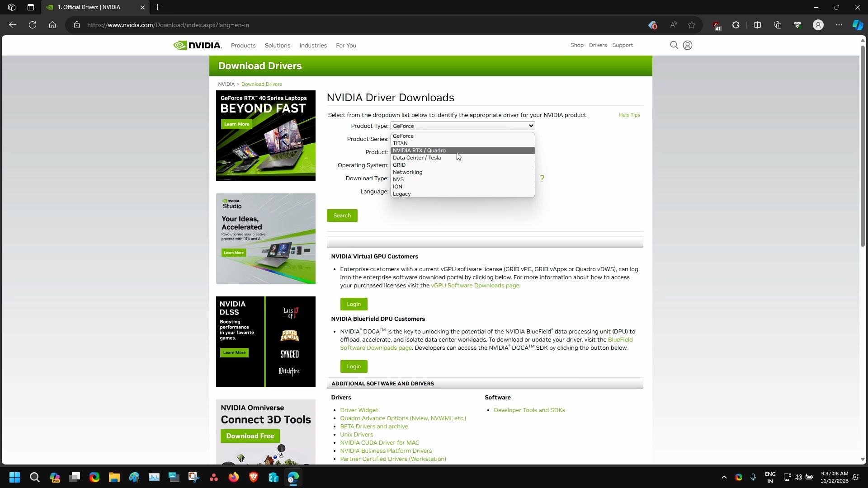Select NVIDIA RTX / Quadro from the dropdown list
Screen dimensions: 868x488
coord(419,150)
